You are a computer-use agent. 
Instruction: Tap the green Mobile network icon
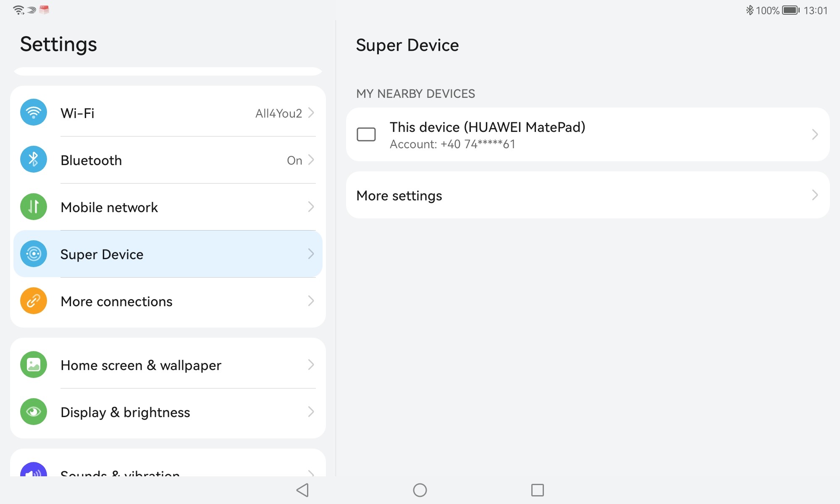tap(34, 207)
